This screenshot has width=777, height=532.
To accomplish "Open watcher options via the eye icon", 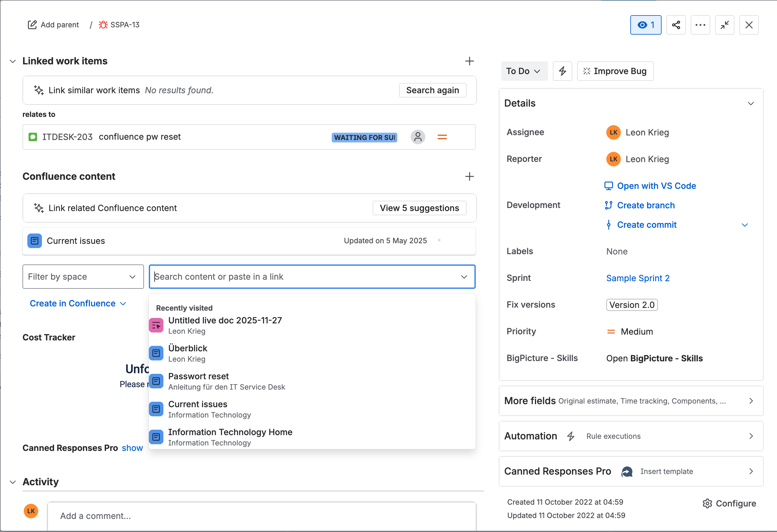I will (x=645, y=25).
